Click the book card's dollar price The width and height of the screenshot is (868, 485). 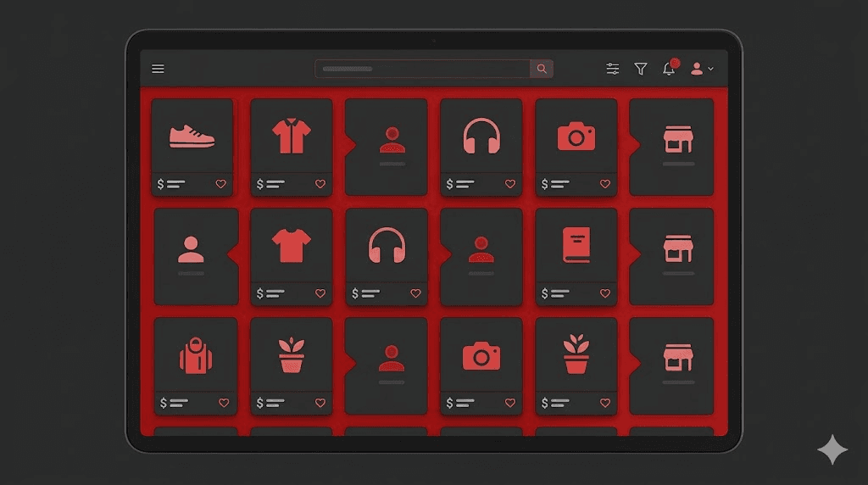pos(555,293)
